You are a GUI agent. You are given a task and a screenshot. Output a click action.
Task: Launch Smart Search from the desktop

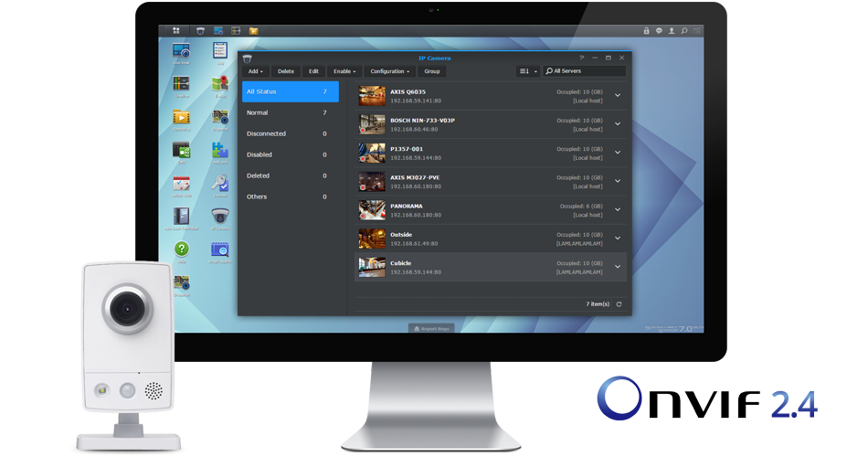coord(220,250)
